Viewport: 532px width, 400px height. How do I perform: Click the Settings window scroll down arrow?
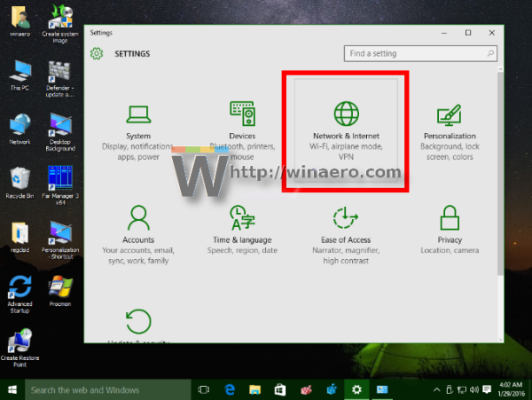(x=500, y=340)
